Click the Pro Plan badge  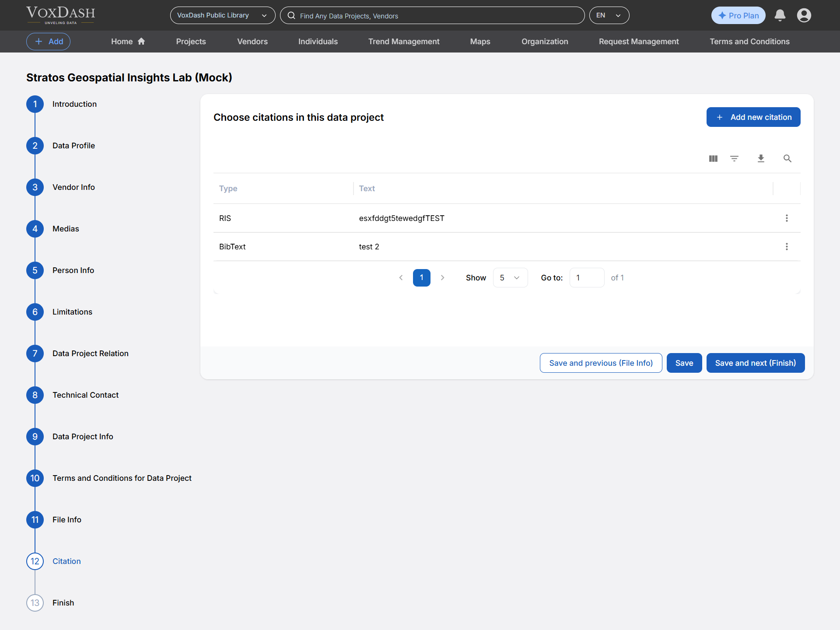(738, 15)
